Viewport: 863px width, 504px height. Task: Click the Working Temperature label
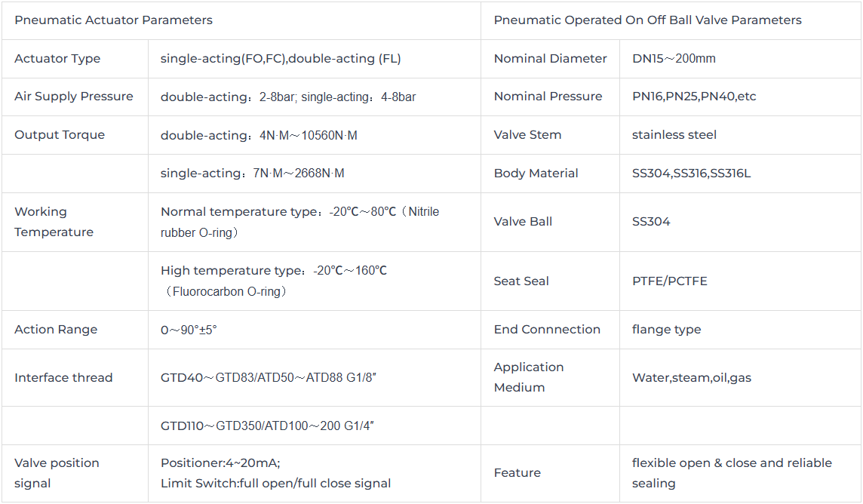tap(54, 222)
